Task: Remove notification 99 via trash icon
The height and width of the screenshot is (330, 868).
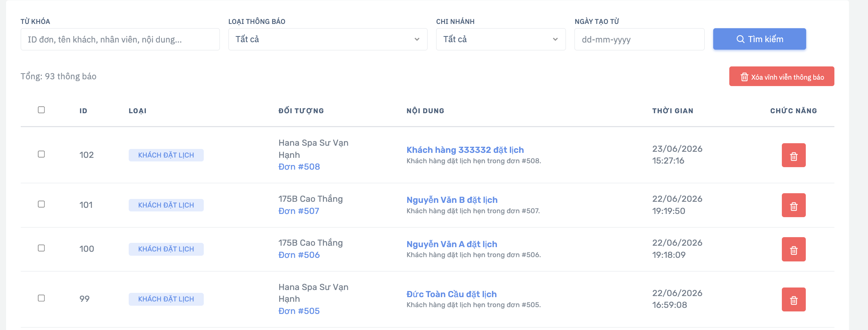Action: point(794,299)
